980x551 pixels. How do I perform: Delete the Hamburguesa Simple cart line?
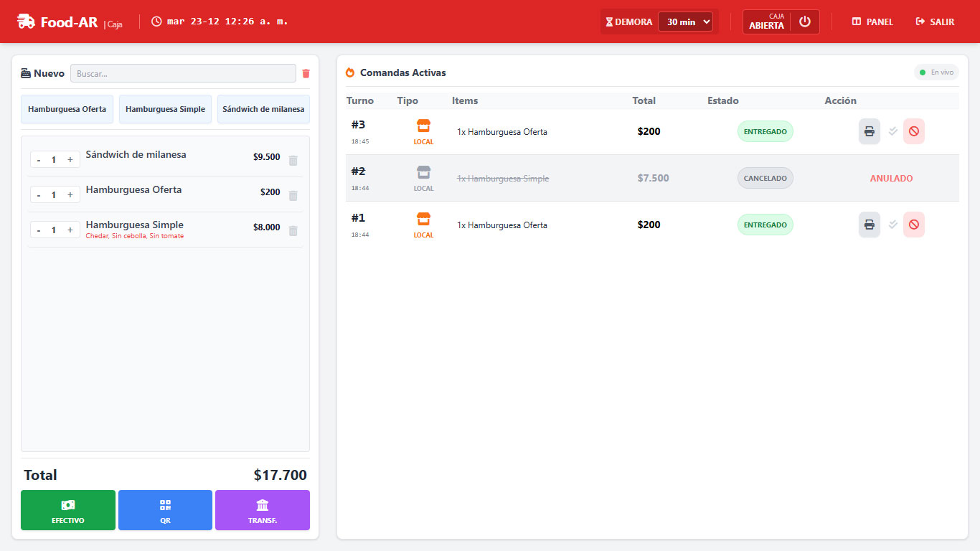click(x=293, y=231)
